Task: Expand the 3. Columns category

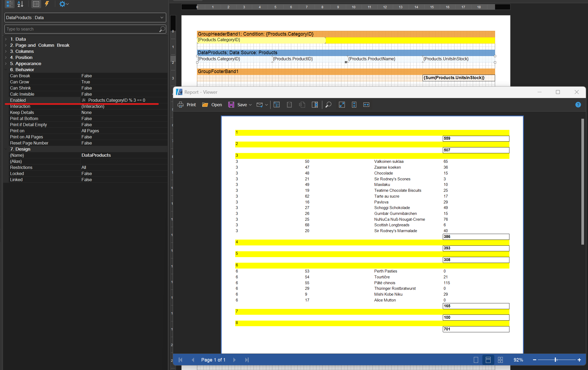Action: click(6, 51)
